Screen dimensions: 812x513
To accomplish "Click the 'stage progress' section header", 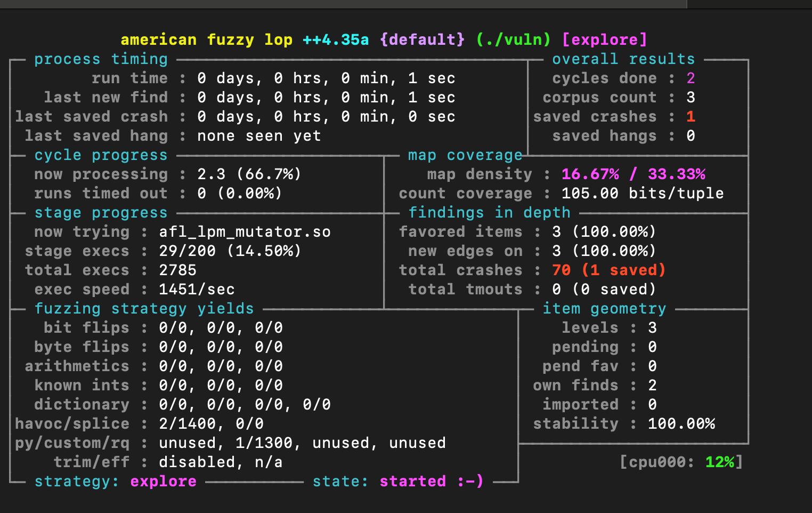I will tap(101, 213).
